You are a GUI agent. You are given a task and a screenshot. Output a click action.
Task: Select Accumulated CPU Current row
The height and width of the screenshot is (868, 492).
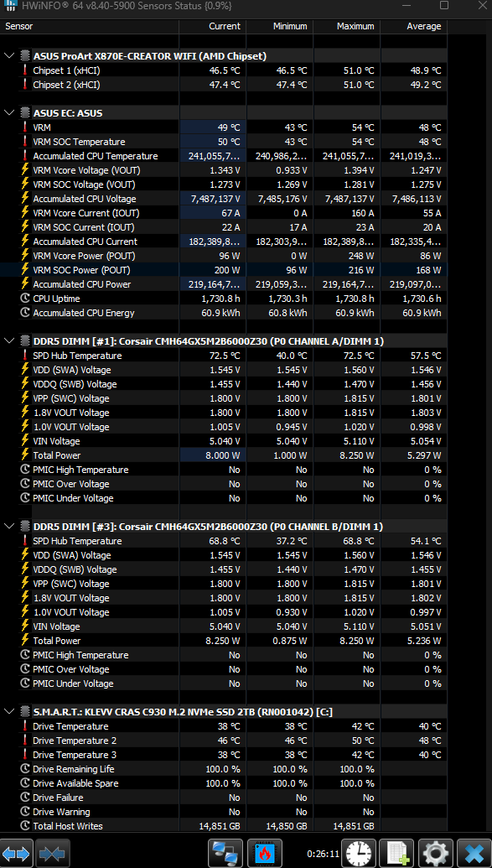[x=224, y=242]
